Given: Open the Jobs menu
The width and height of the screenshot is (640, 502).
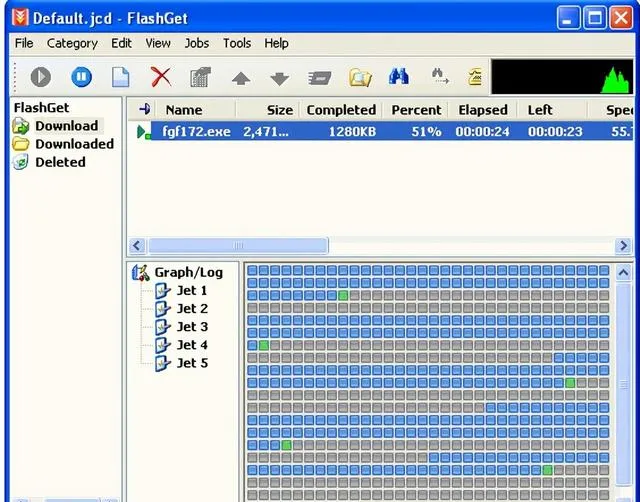Looking at the screenshot, I should coord(197,43).
